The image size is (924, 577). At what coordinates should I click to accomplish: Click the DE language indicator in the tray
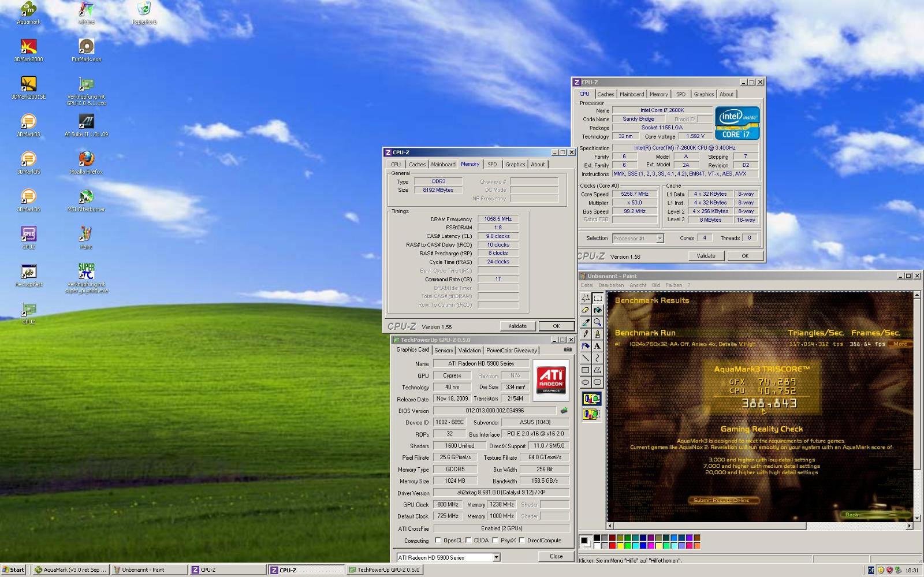(871, 570)
